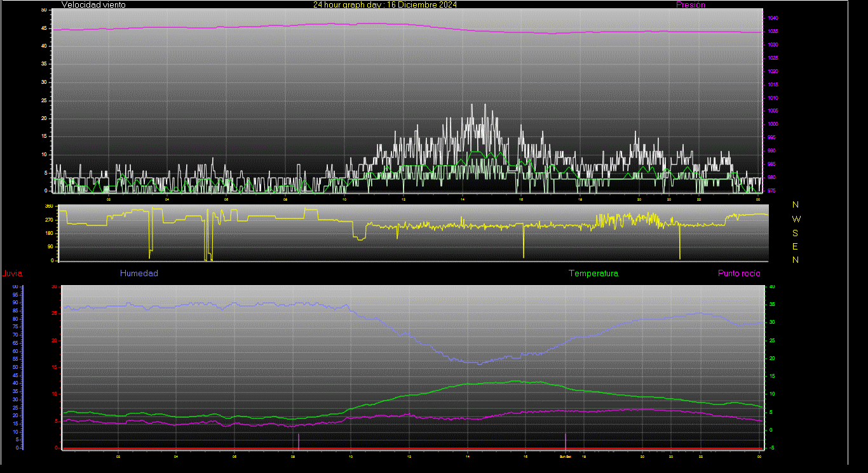Click the 'W' wind direction letter
The height and width of the screenshot is (473, 868).
[x=796, y=218]
